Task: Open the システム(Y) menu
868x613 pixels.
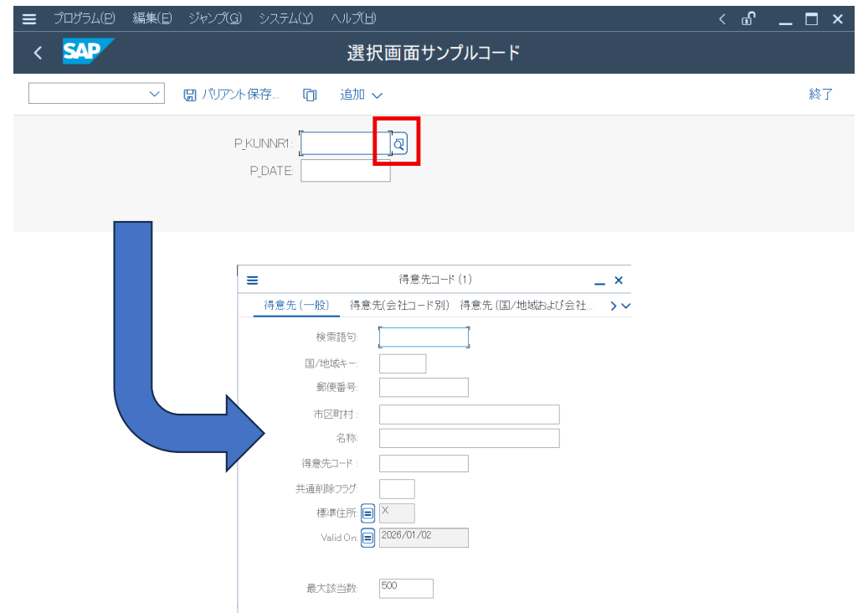Action: [285, 18]
